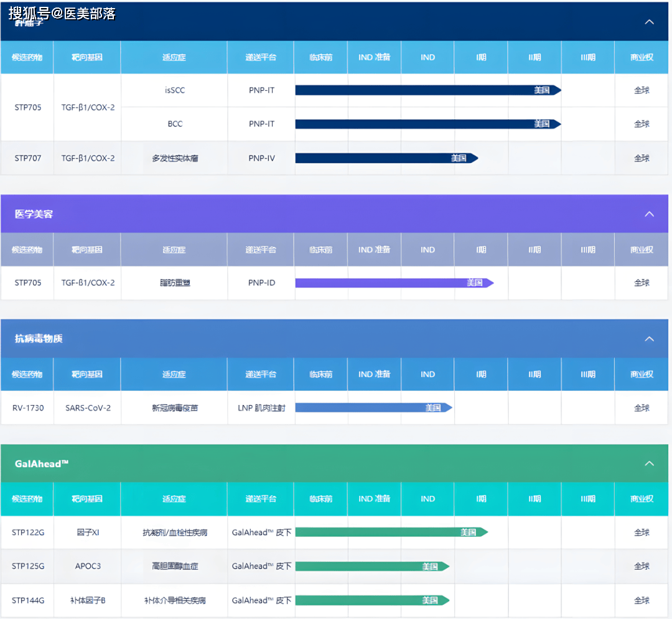This screenshot has width=672, height=619.
Task: Select STP705 in the 医学美容 table
Action: (x=28, y=282)
